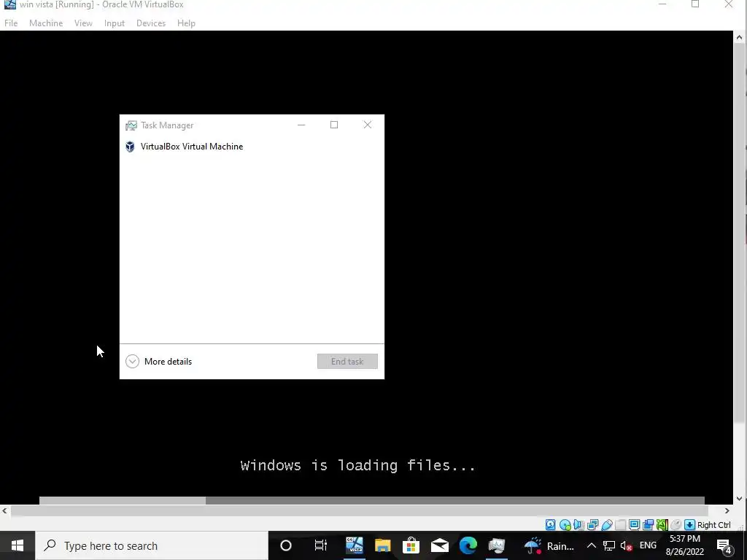Switch to Task Manager taskbar icon
Viewport: 747px width, 560px height.
tap(496, 545)
